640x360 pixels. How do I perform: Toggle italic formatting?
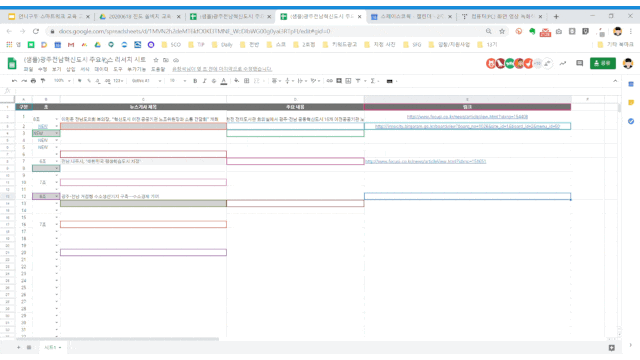(204, 81)
